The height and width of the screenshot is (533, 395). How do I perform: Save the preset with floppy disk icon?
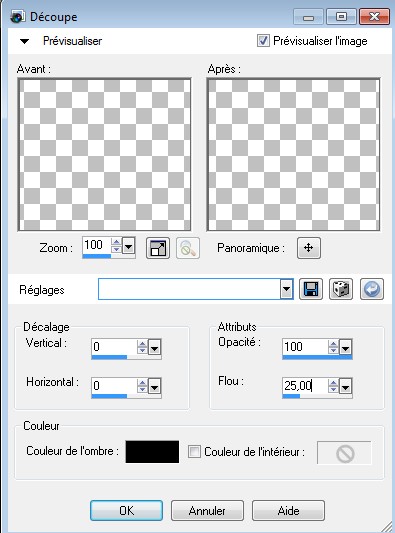[311, 289]
